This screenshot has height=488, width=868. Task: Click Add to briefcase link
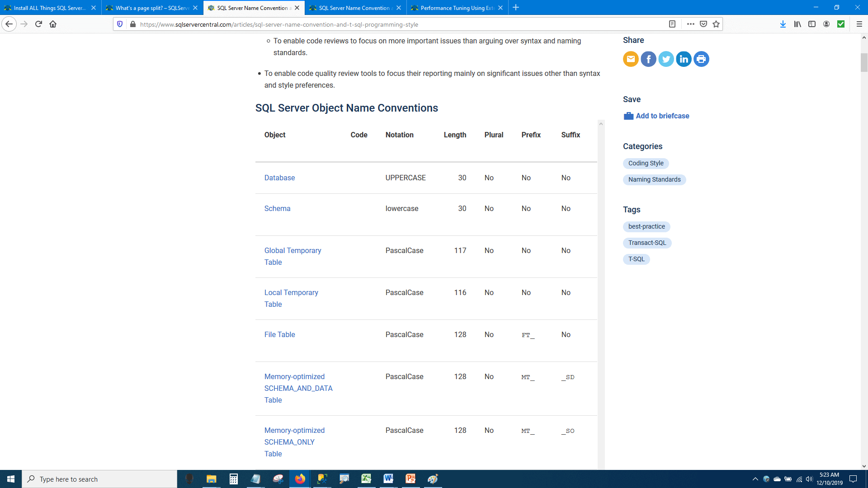tap(662, 116)
